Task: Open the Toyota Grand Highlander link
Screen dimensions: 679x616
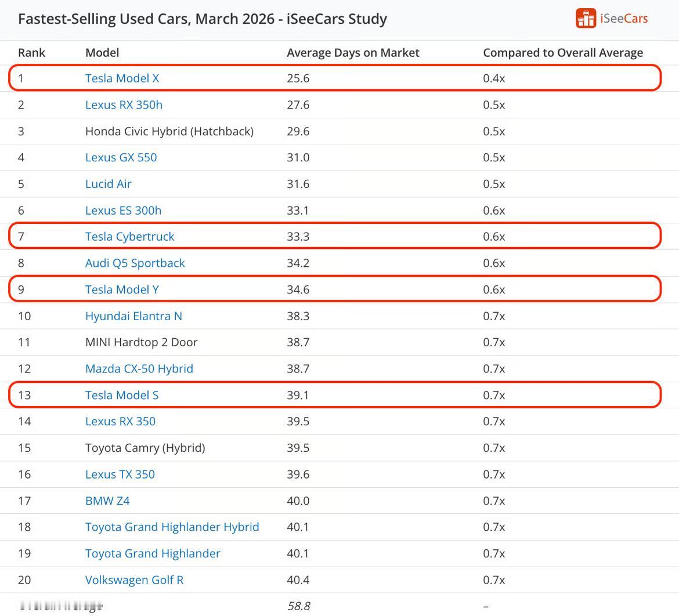Action: coord(153,553)
